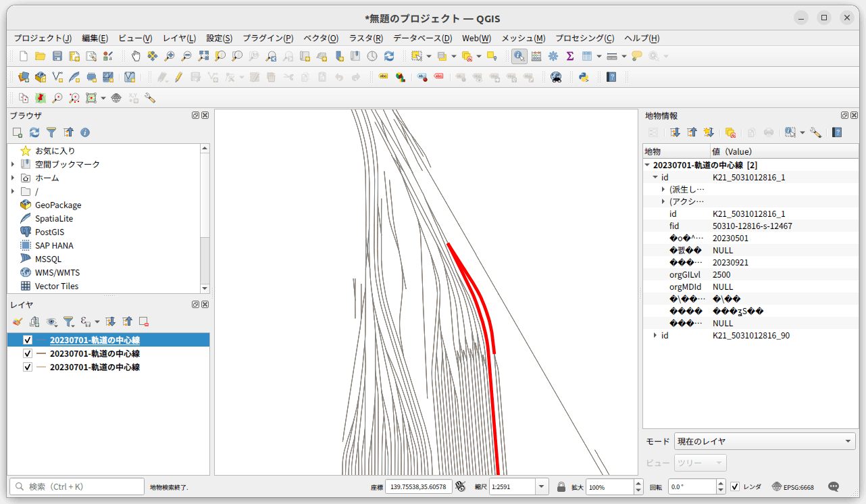Open the Data Source Manager

24,77
